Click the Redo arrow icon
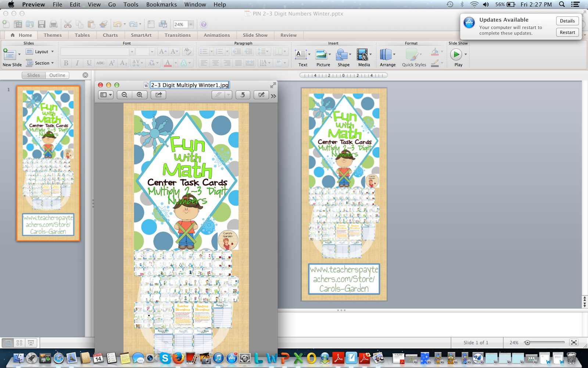The width and height of the screenshot is (588, 368). point(133,24)
